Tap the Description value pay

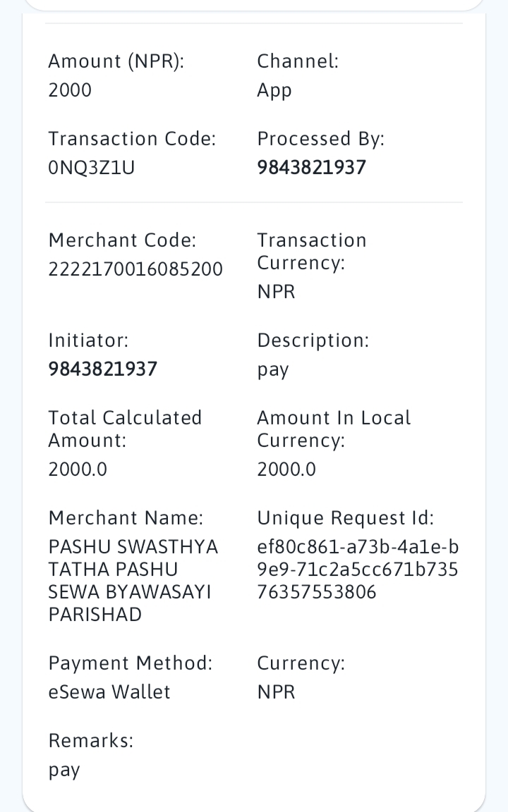click(272, 371)
